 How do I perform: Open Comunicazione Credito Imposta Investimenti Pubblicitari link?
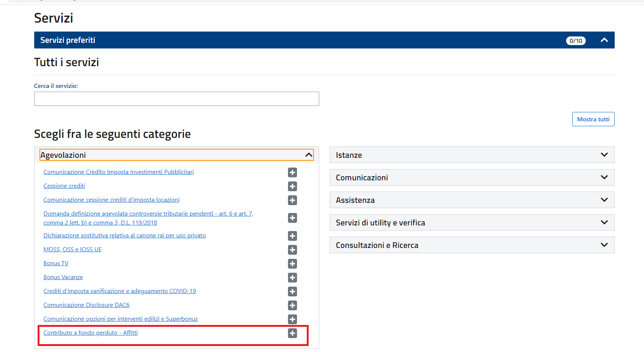pos(118,172)
